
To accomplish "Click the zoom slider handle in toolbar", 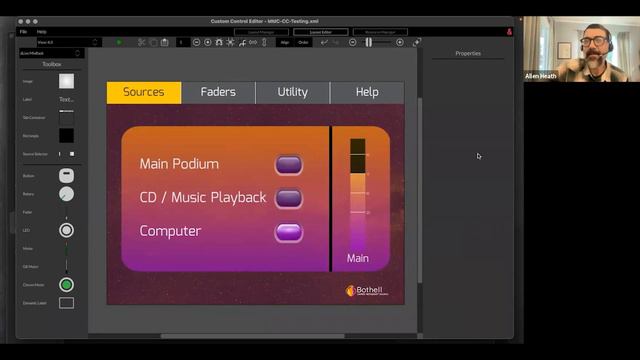I will 369,42.
